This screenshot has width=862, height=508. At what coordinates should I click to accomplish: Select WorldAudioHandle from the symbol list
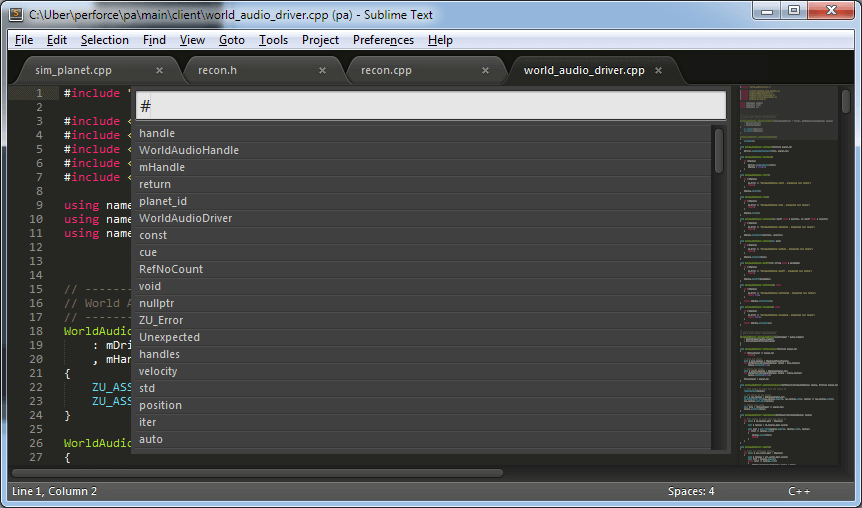189,150
